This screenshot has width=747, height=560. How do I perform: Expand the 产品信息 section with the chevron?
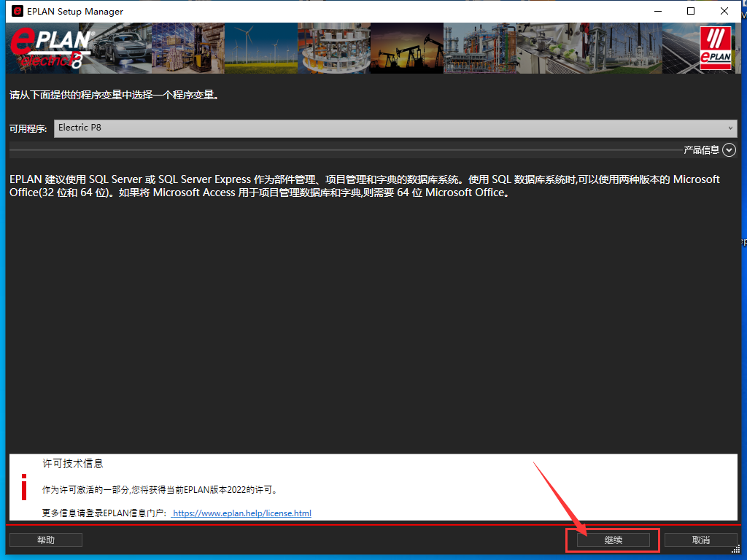[x=729, y=149]
